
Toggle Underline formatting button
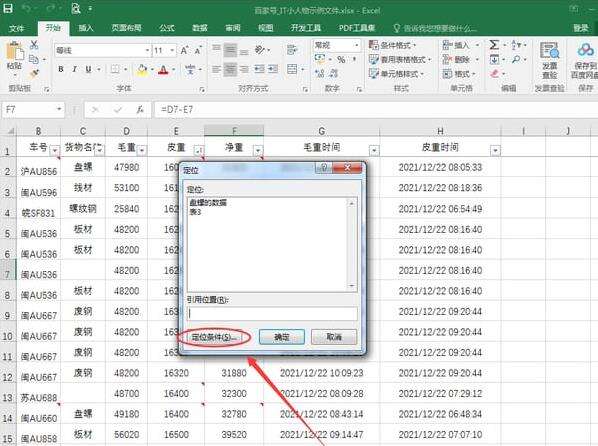coord(88,69)
